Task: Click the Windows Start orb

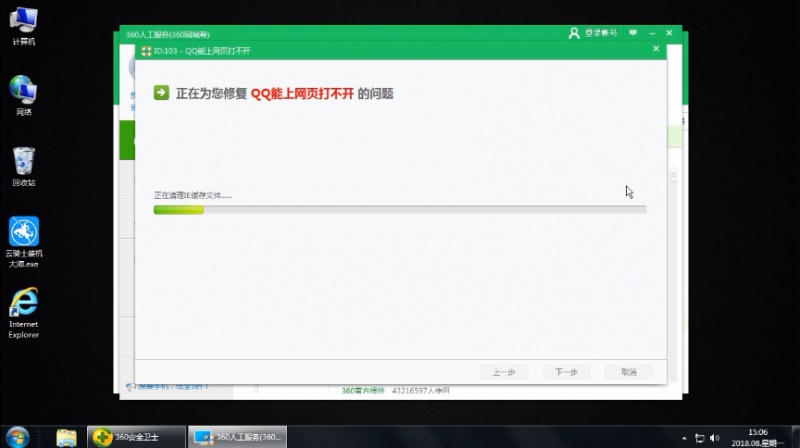Action: (17, 437)
